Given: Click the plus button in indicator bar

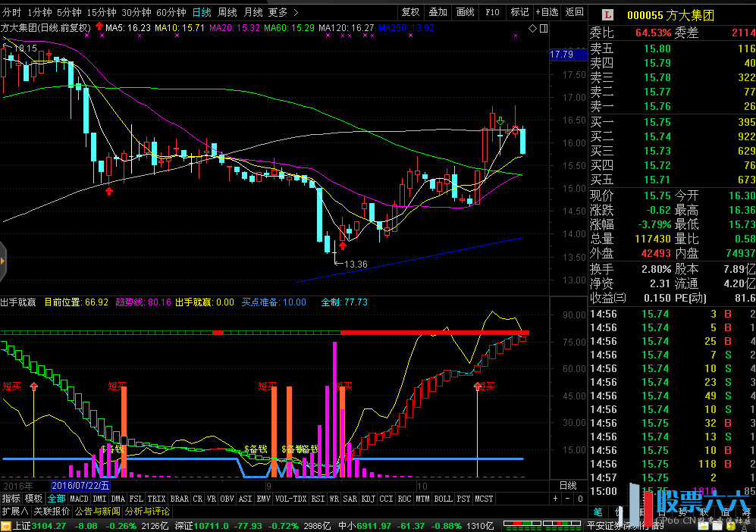Looking at the screenshot, I should tap(555, 499).
